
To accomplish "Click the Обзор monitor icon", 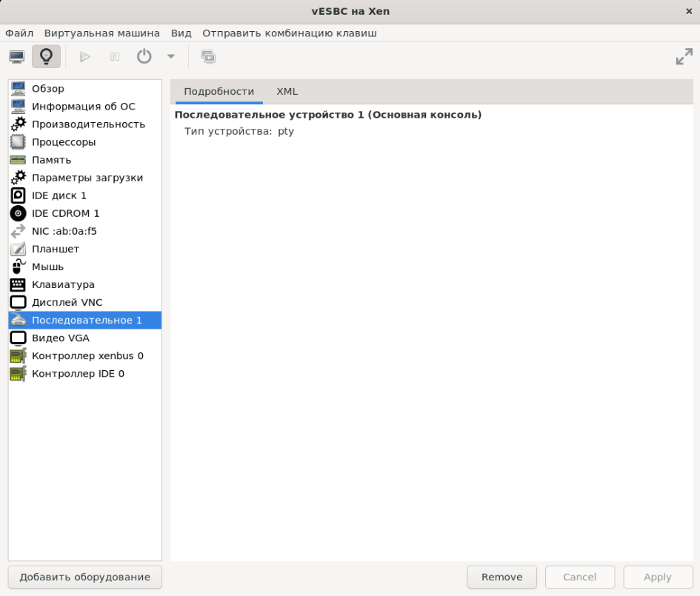I will 19,89.
